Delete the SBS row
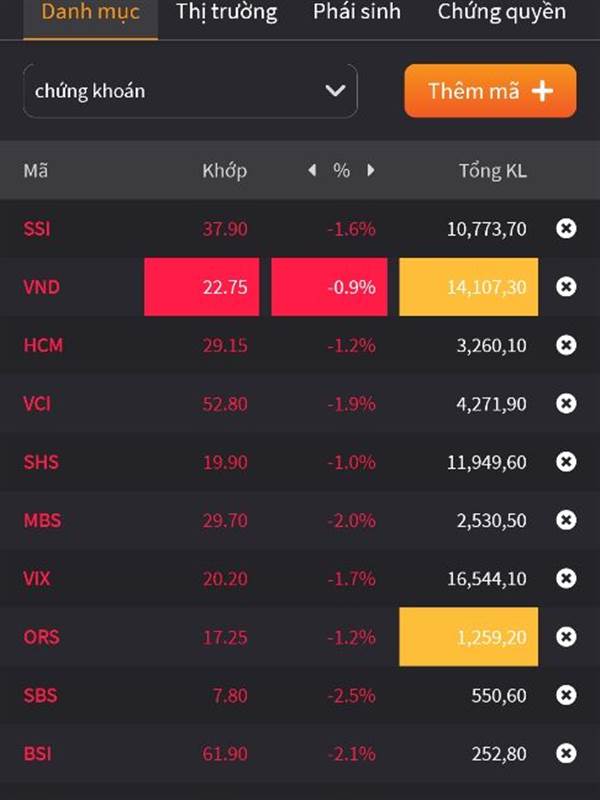600x800 pixels. click(x=566, y=695)
